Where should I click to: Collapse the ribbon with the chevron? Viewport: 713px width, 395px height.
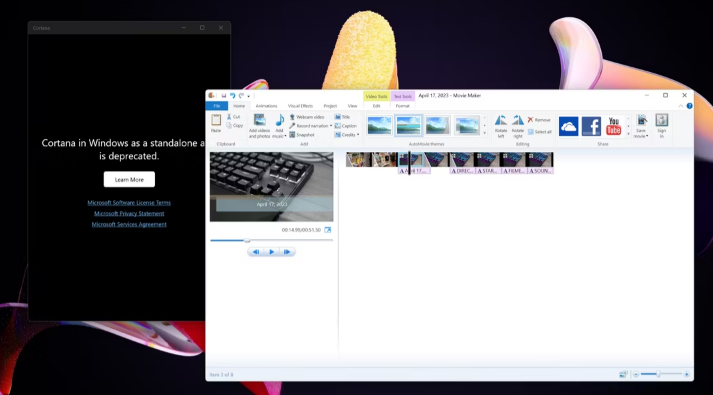click(x=681, y=106)
